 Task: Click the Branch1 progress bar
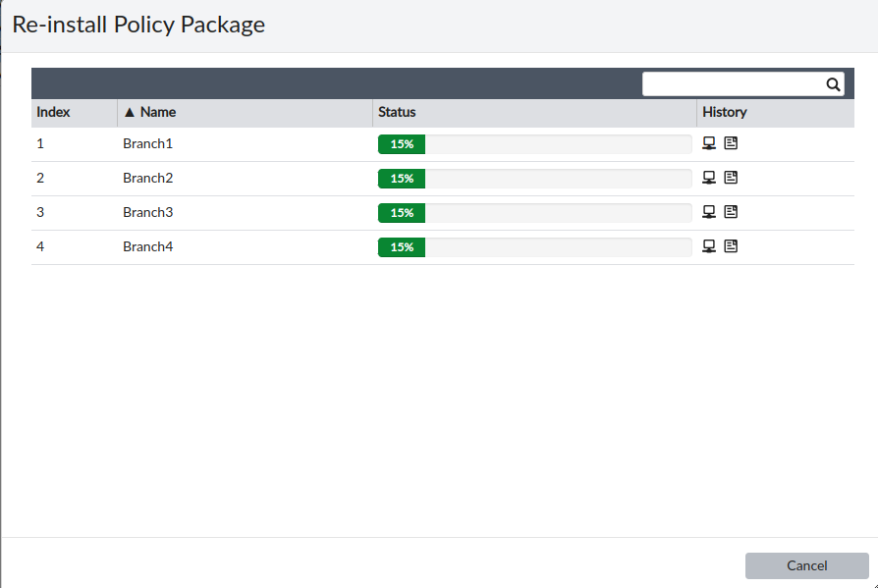pyautogui.click(x=535, y=144)
